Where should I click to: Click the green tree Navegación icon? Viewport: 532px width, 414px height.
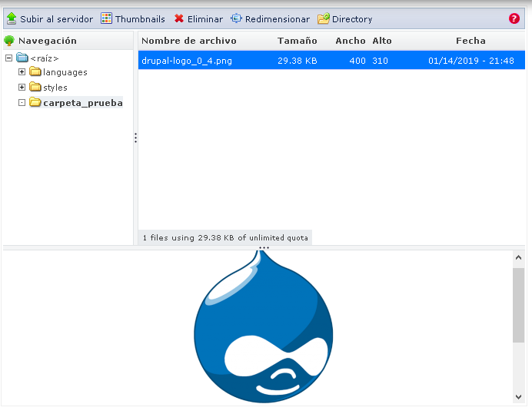pyautogui.click(x=9, y=41)
